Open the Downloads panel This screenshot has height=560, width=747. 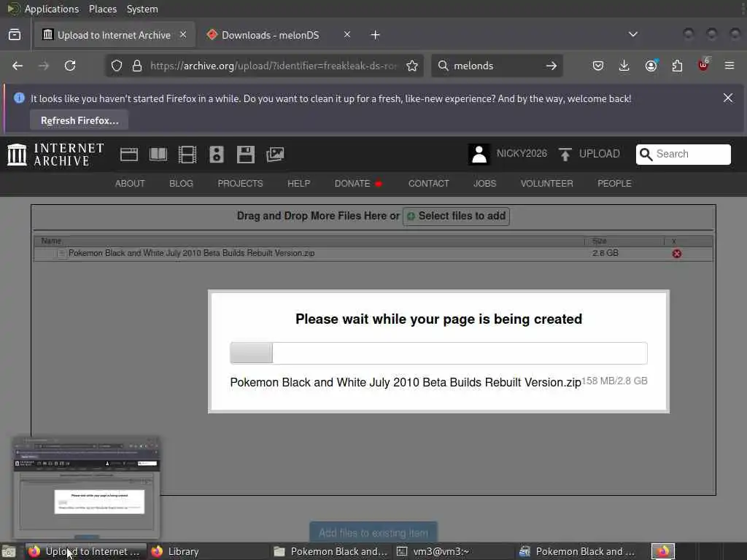(624, 66)
